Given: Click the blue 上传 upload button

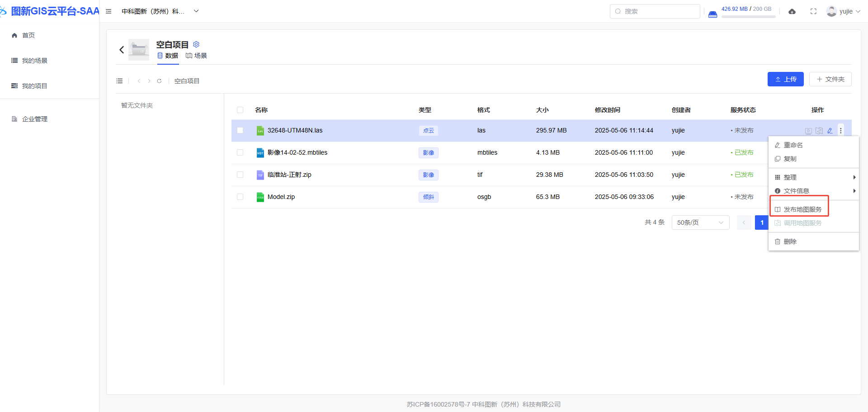Looking at the screenshot, I should pyautogui.click(x=785, y=79).
